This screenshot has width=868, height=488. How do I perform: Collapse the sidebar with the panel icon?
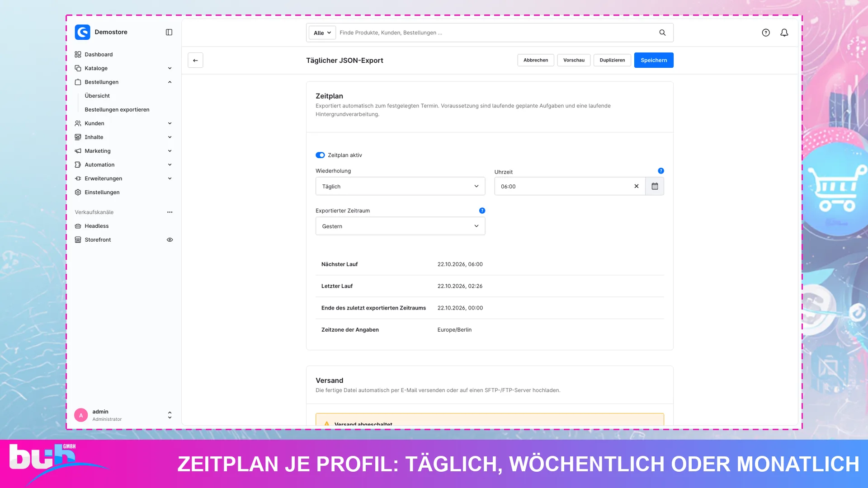tap(169, 32)
